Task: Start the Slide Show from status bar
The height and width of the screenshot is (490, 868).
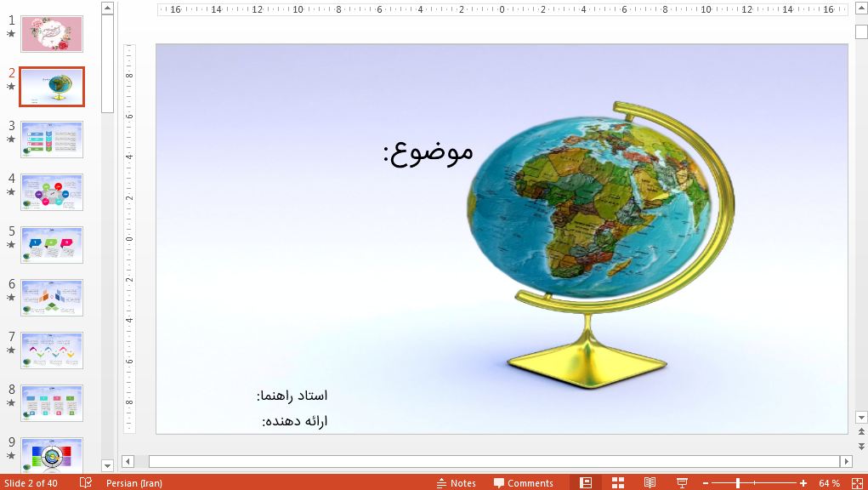Action: coord(683,482)
